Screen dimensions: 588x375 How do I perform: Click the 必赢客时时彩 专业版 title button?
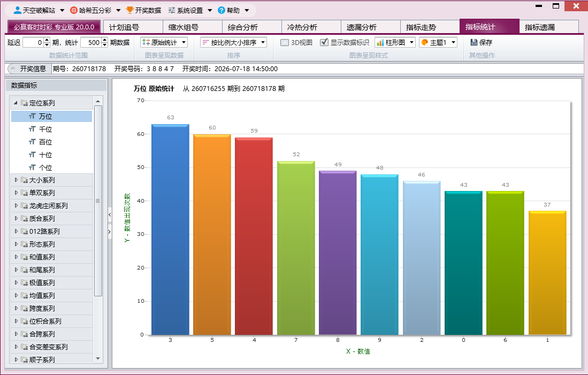pyautogui.click(x=54, y=27)
